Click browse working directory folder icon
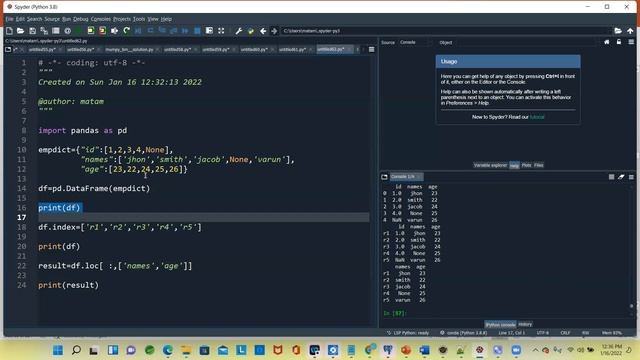This screenshot has width=640, height=360. click(x=618, y=31)
